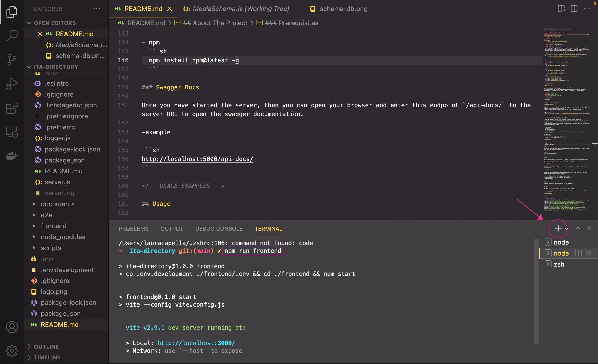Open the Run and Debug view
Screen dimensions: 598x364
click(x=12, y=84)
